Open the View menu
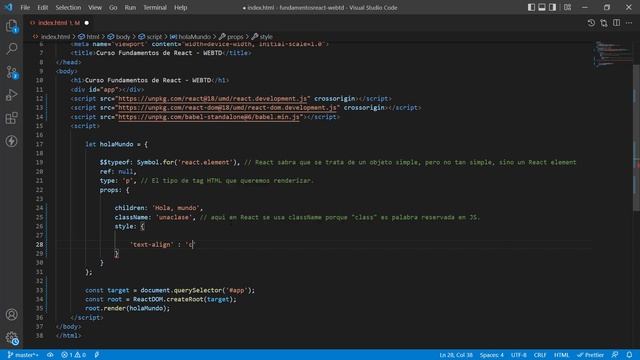 tap(95, 7)
